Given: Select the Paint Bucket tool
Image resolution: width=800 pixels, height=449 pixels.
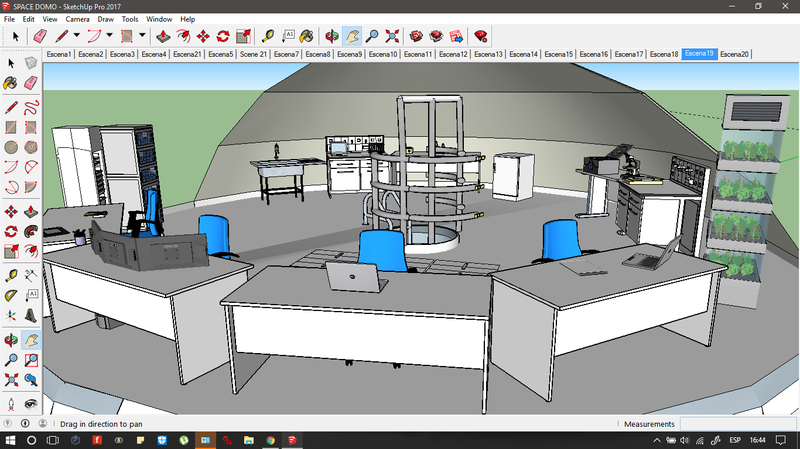Looking at the screenshot, I should click(308, 35).
